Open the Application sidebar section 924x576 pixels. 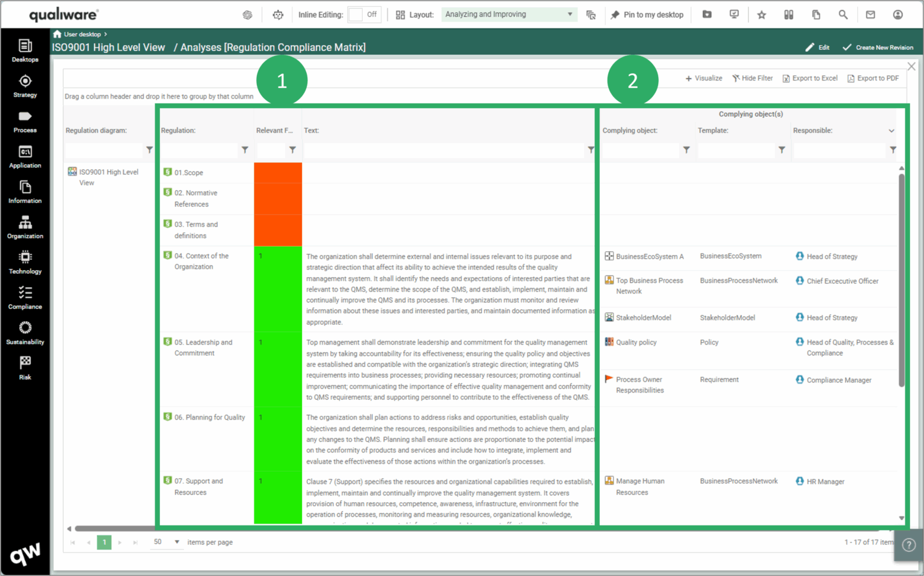coord(25,157)
